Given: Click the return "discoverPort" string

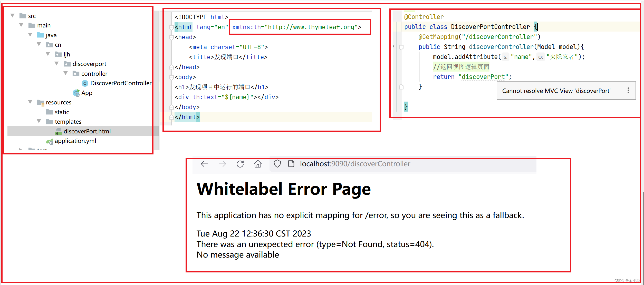Looking at the screenshot, I should click(x=483, y=77).
